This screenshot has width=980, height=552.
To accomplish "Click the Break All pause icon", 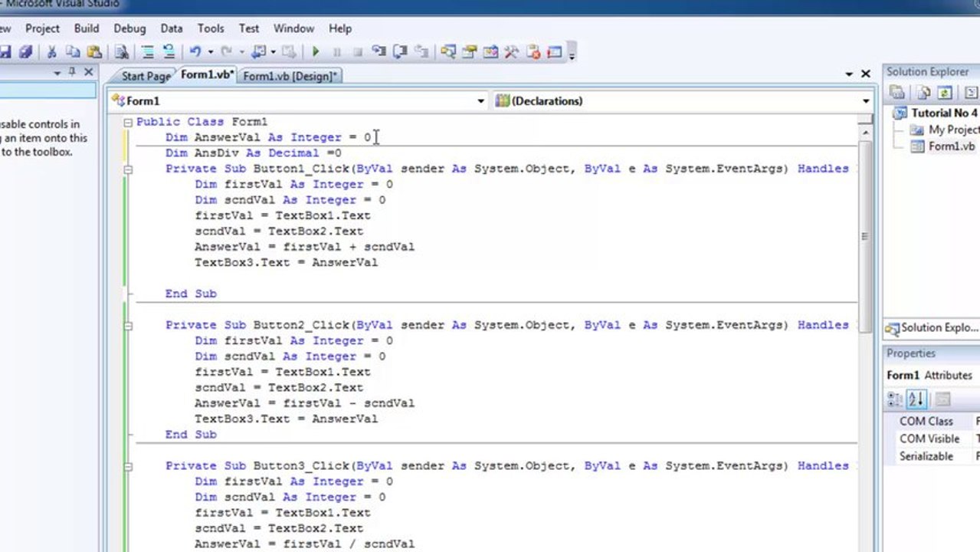I will point(337,52).
